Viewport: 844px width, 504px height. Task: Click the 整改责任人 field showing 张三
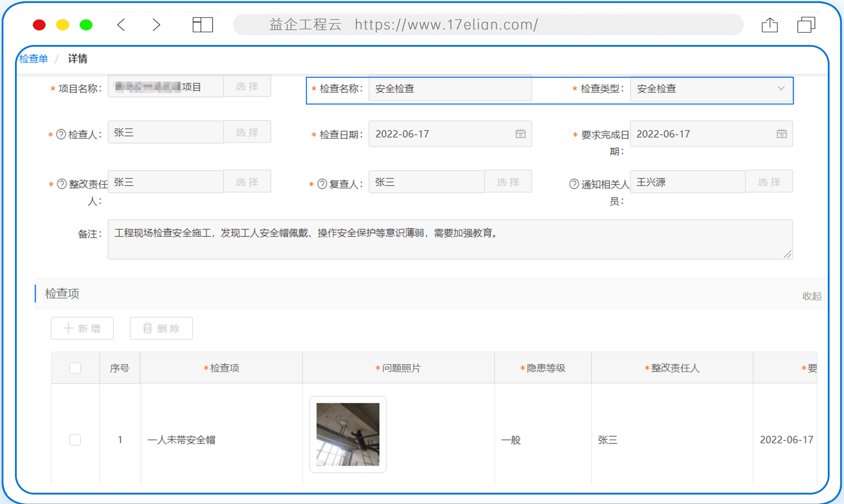coord(166,182)
